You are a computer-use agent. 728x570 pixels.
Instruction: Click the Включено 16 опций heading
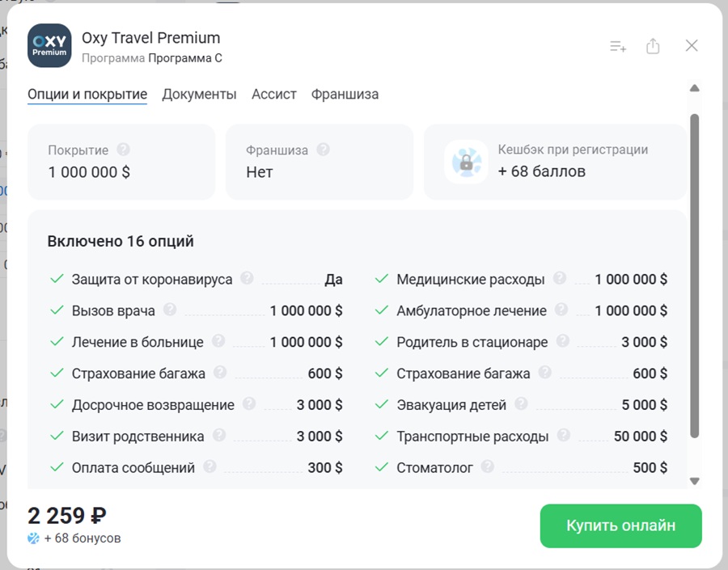click(121, 242)
